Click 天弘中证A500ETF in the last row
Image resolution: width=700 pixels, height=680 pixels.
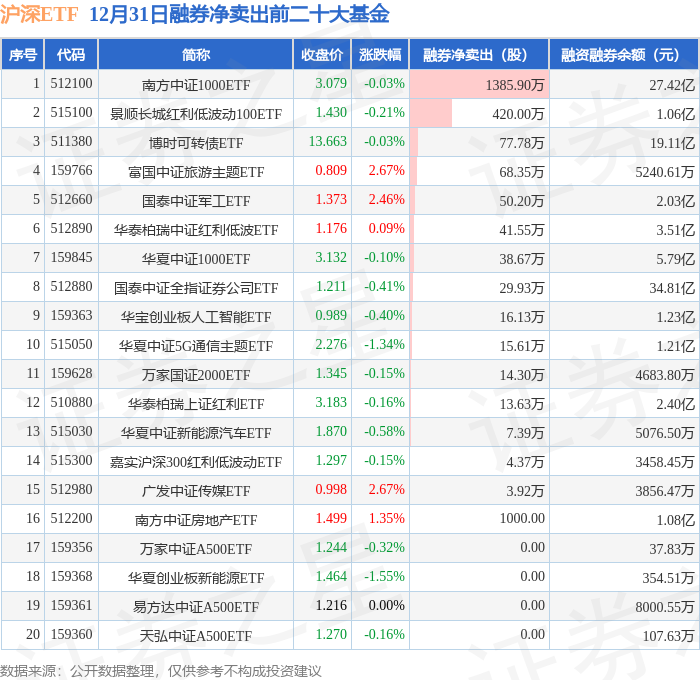[x=196, y=636]
